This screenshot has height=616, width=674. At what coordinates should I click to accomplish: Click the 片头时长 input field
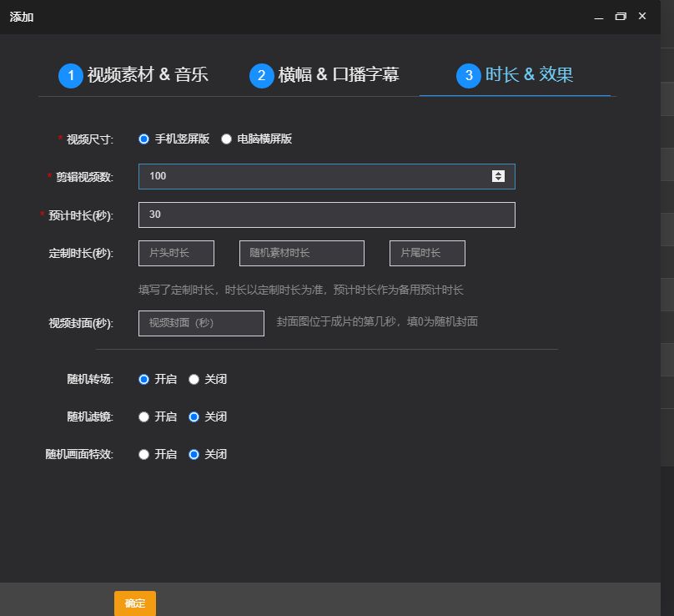[175, 253]
